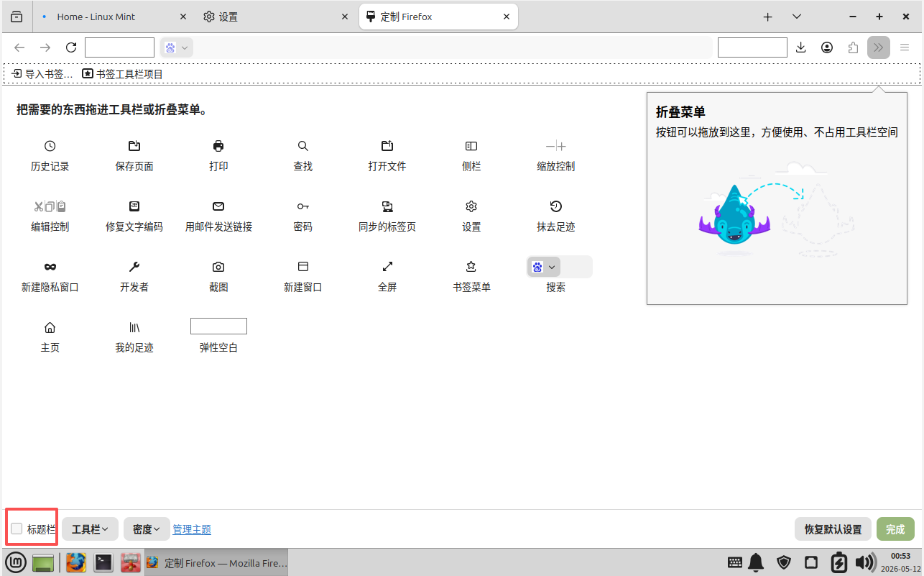924x576 pixels.
Task: Toggle the overflow menu chevrons button
Action: coord(879,47)
